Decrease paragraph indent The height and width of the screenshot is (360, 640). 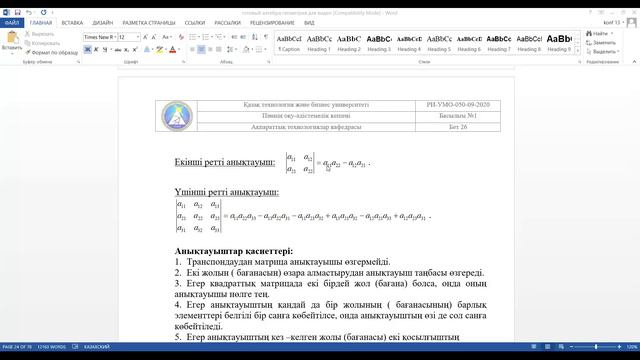[234, 37]
